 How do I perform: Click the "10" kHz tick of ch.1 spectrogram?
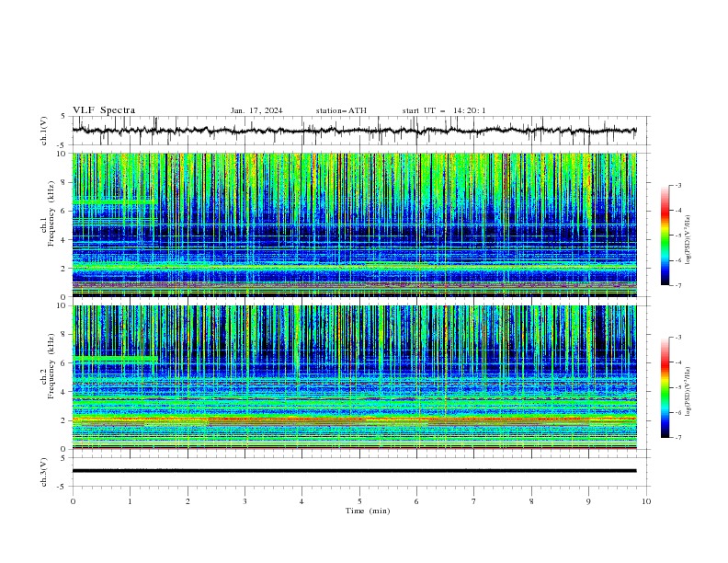[63, 154]
